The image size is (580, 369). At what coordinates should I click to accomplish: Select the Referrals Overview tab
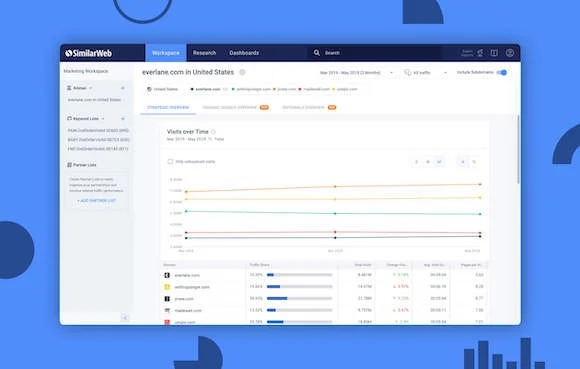click(x=309, y=108)
